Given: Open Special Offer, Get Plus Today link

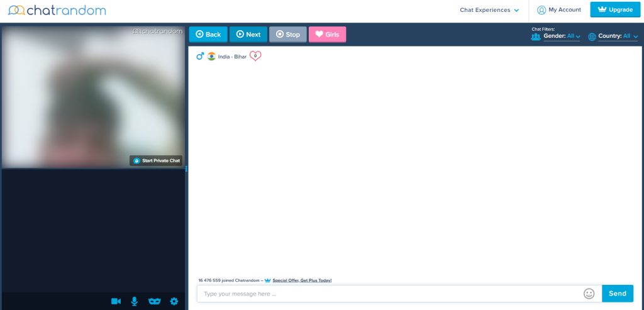Looking at the screenshot, I should tap(302, 280).
